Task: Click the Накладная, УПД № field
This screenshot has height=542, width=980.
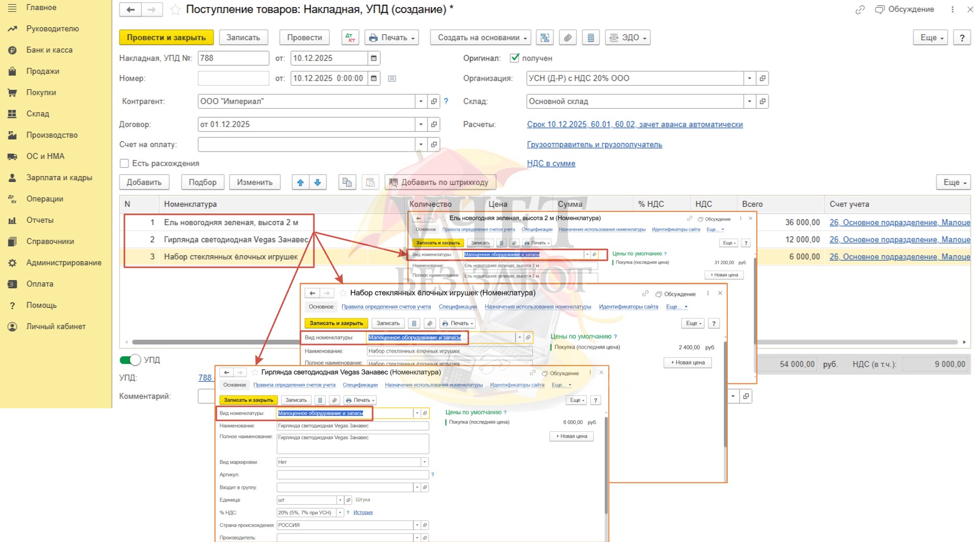Action: point(233,58)
